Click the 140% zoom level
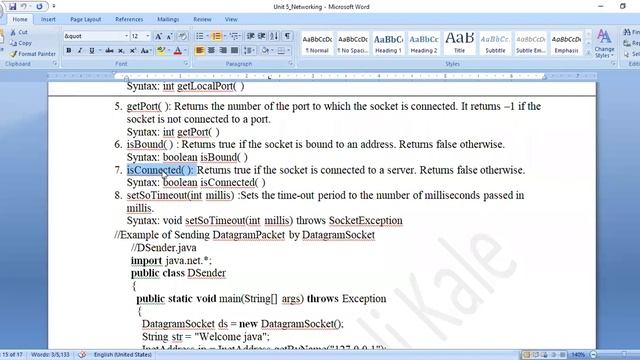 (578, 355)
